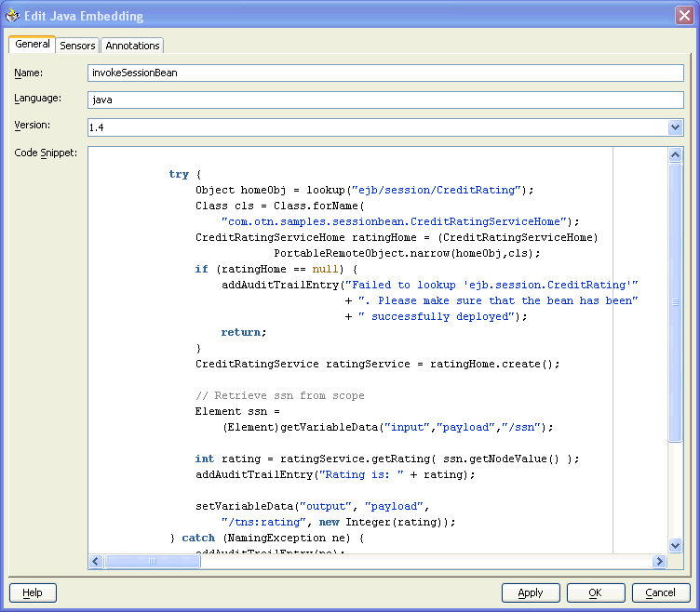Click the '// Retrieve ssn from scope' comment
The width and height of the screenshot is (700, 612).
coord(280,395)
